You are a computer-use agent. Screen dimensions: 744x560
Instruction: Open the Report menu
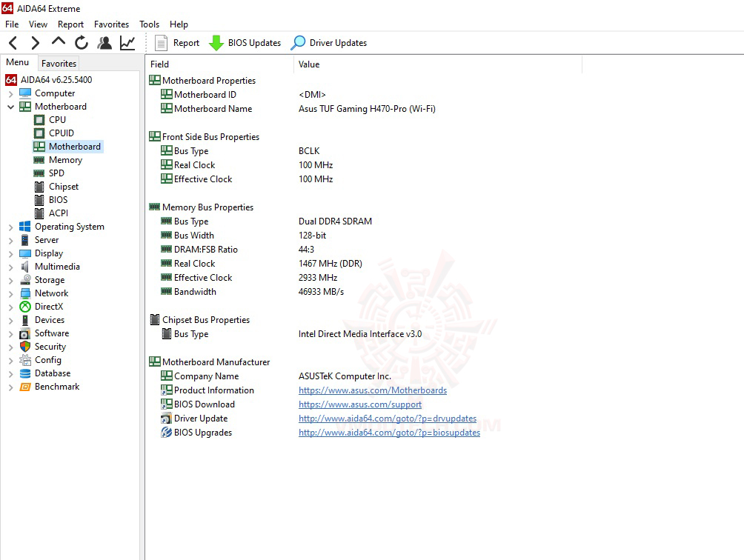click(x=70, y=24)
